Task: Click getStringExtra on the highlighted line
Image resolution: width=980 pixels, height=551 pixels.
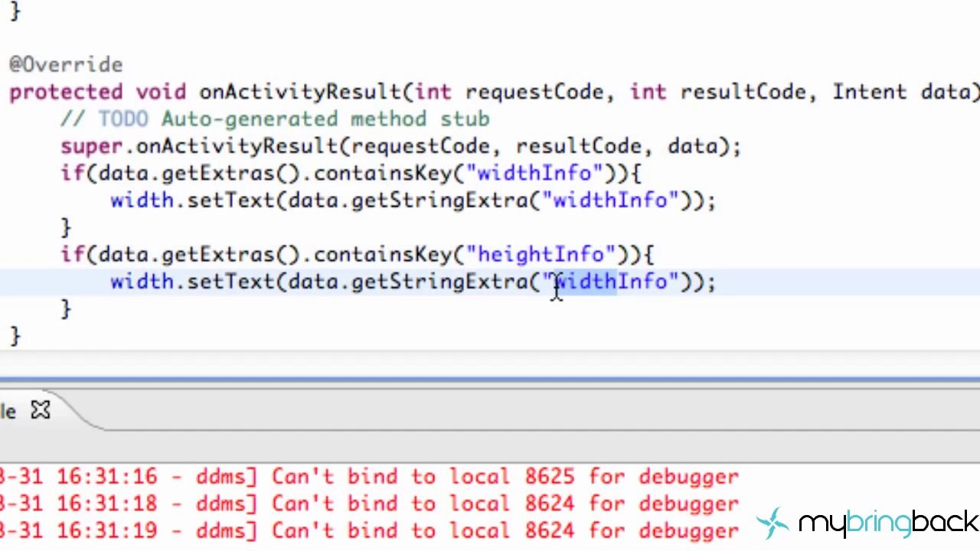Action: coord(439,282)
